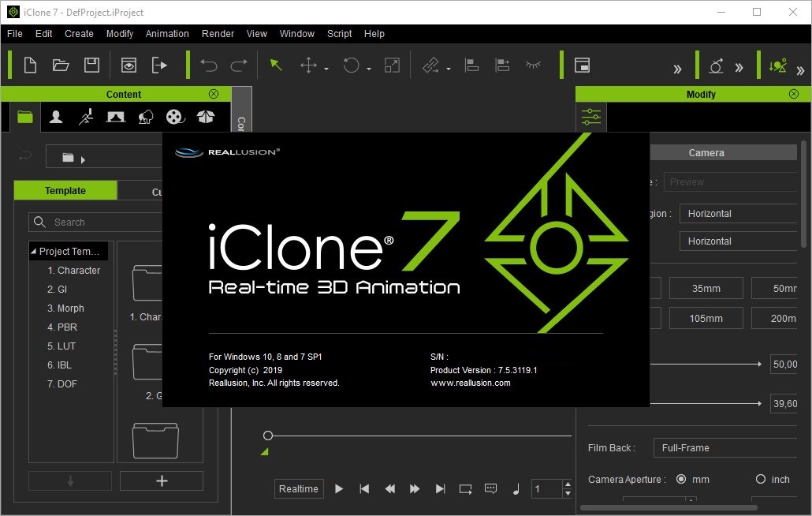Open the Project folder tab in Content
Screen dimensions: 812x516
tap(25, 117)
